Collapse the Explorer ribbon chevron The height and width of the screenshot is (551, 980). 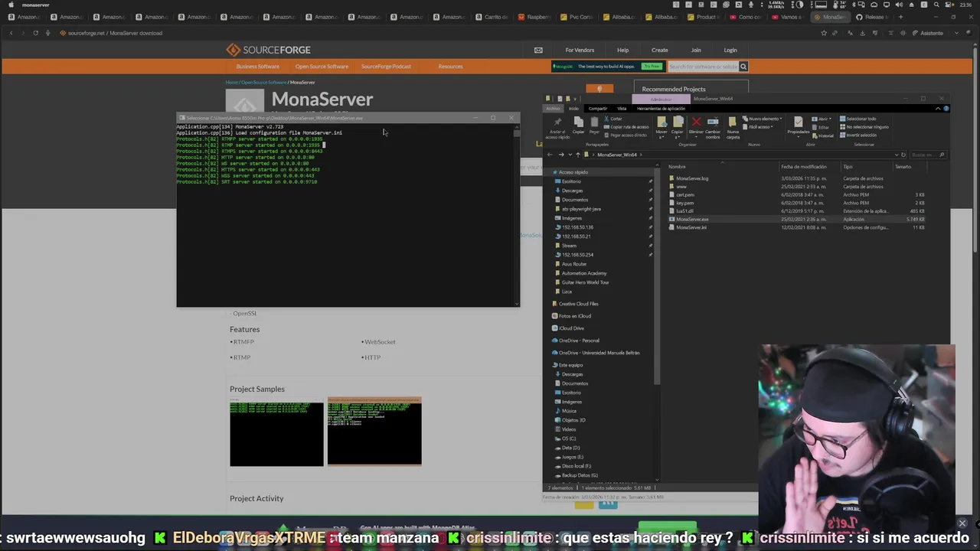point(938,109)
